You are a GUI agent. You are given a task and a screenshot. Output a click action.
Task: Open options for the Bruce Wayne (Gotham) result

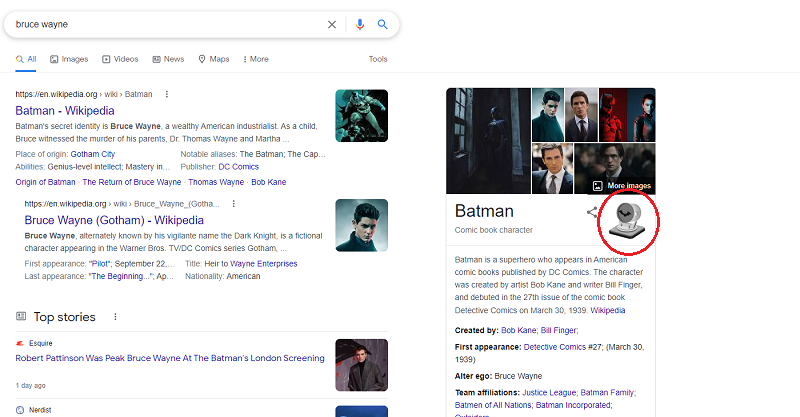click(x=233, y=204)
